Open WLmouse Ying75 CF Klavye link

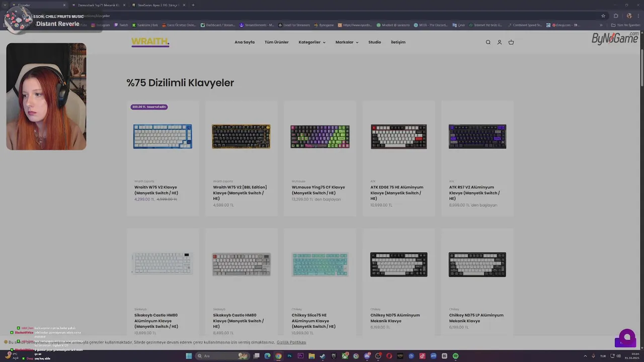point(318,190)
